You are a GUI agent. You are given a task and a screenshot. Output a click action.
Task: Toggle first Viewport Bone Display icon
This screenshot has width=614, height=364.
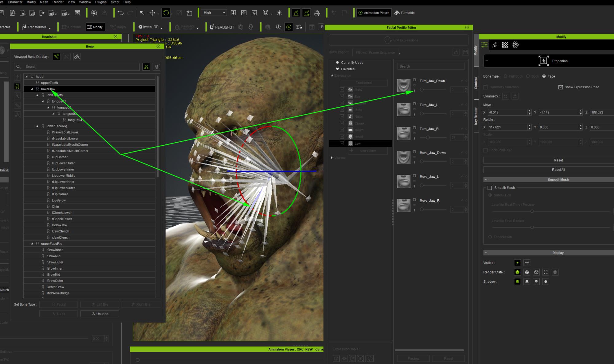tap(56, 57)
